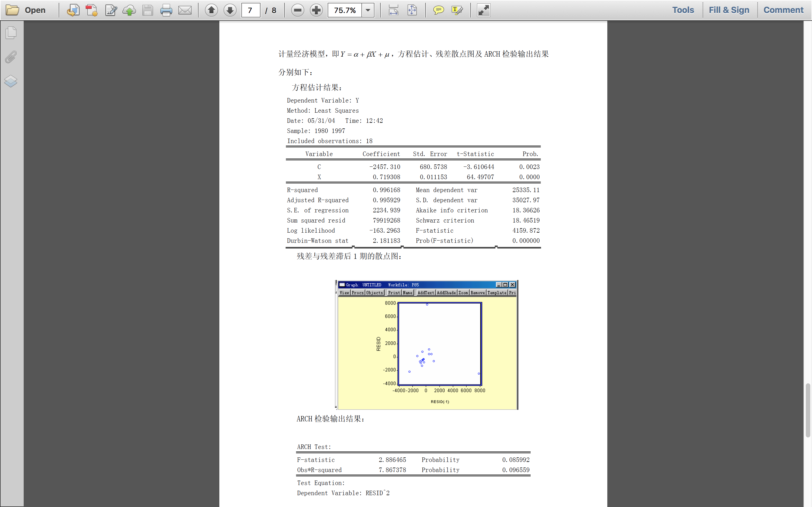Viewport: 812px width, 507px height.
Task: Click the Open folder icon
Action: click(13, 10)
